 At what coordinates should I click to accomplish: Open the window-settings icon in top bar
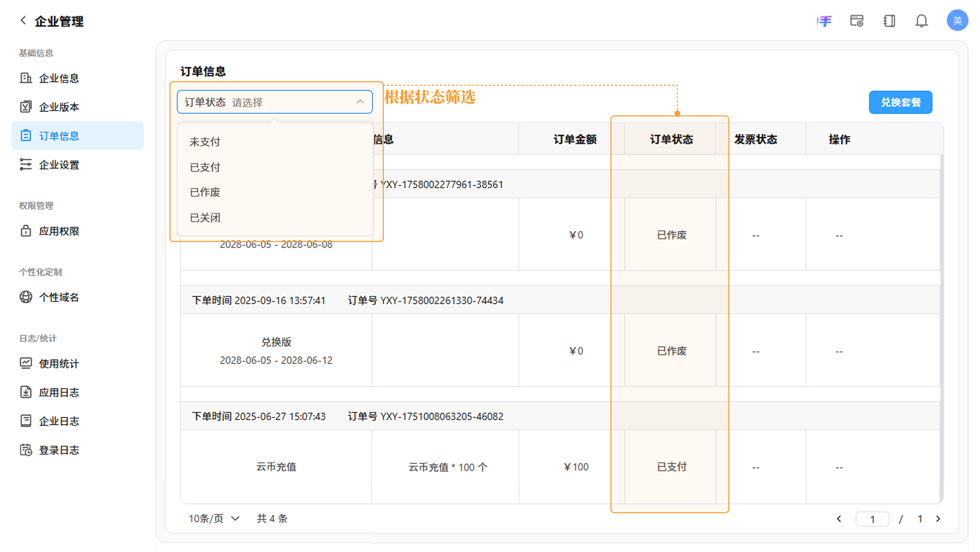click(x=857, y=21)
